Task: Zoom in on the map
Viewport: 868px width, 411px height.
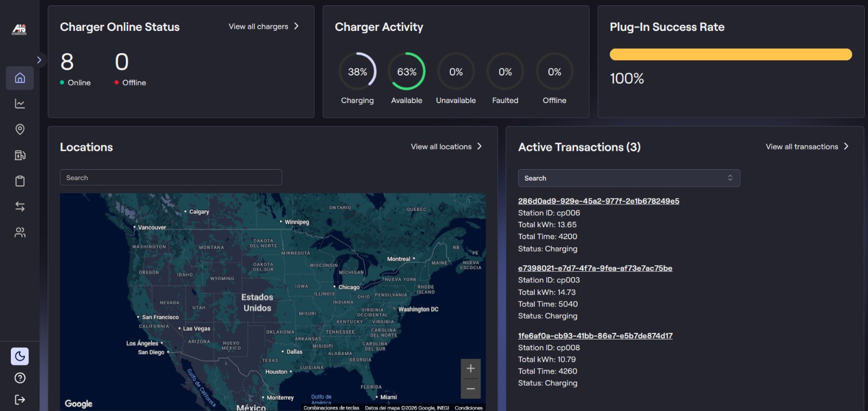Action: click(470, 368)
